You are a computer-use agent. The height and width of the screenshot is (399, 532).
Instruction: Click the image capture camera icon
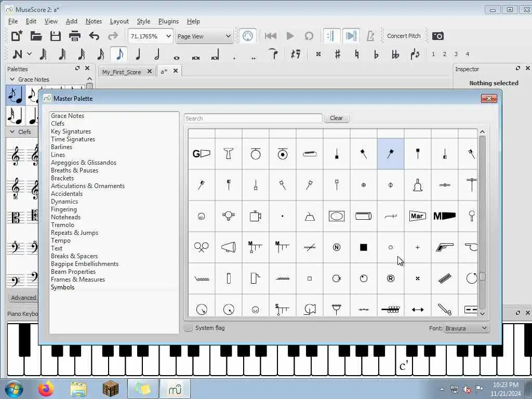(x=438, y=36)
